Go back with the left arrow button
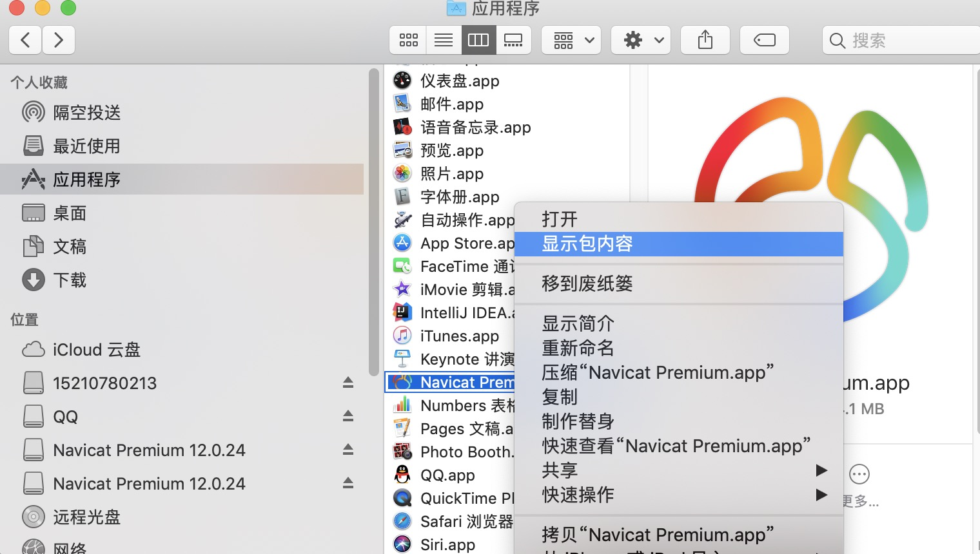This screenshot has height=554, width=980. 25,41
